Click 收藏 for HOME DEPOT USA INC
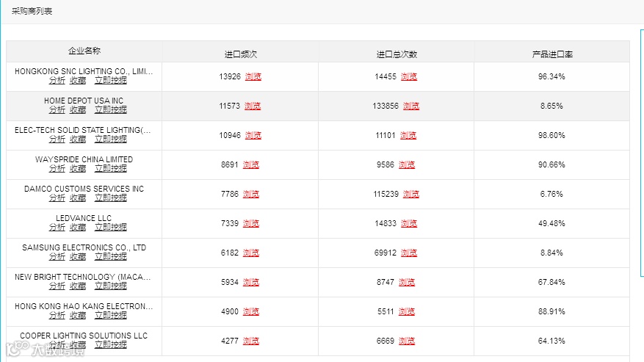 pos(78,110)
